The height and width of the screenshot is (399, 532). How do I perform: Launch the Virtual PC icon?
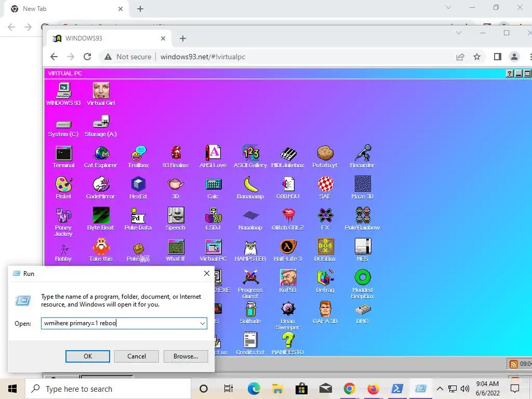pos(213,250)
